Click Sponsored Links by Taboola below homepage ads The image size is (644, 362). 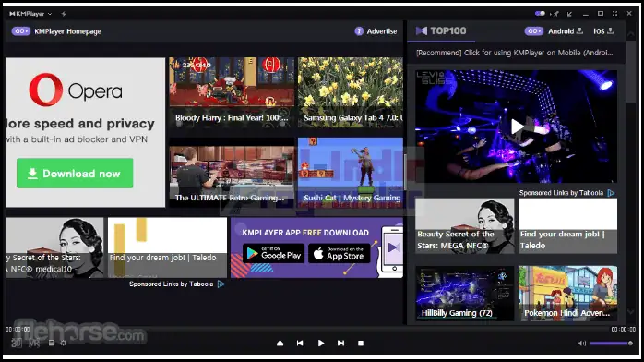[x=172, y=284]
